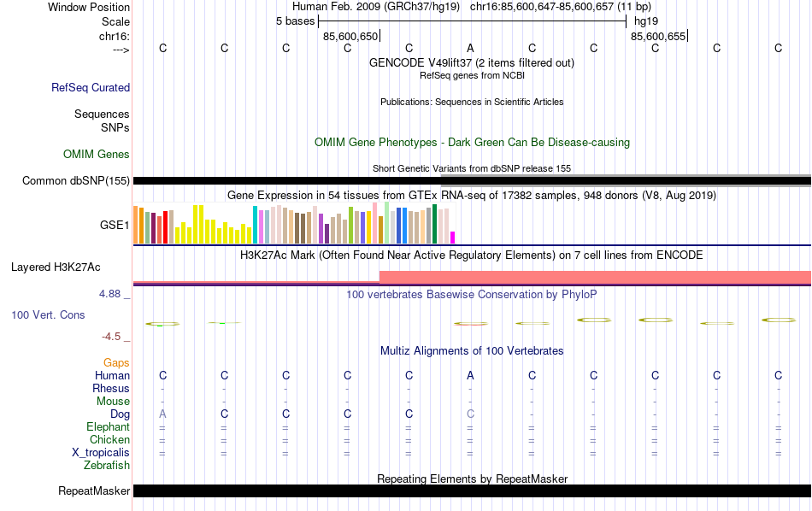Click the Chicken species label
This screenshot has height=511, width=812.
(109, 439)
